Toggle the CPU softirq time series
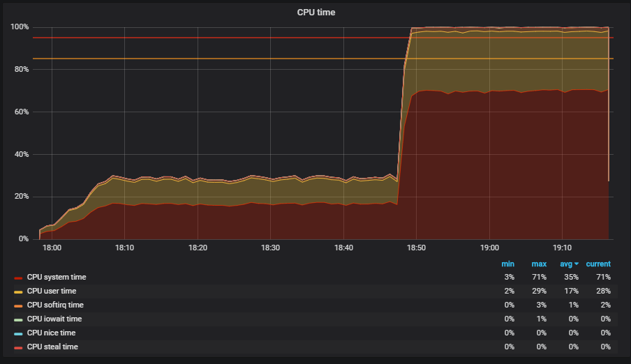The image size is (631, 364). pos(55,305)
